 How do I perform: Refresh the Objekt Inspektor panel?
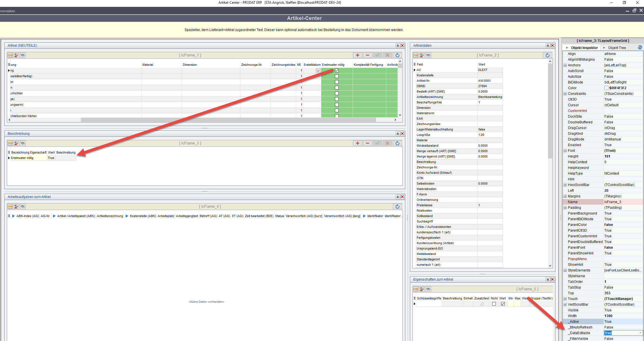640,48
